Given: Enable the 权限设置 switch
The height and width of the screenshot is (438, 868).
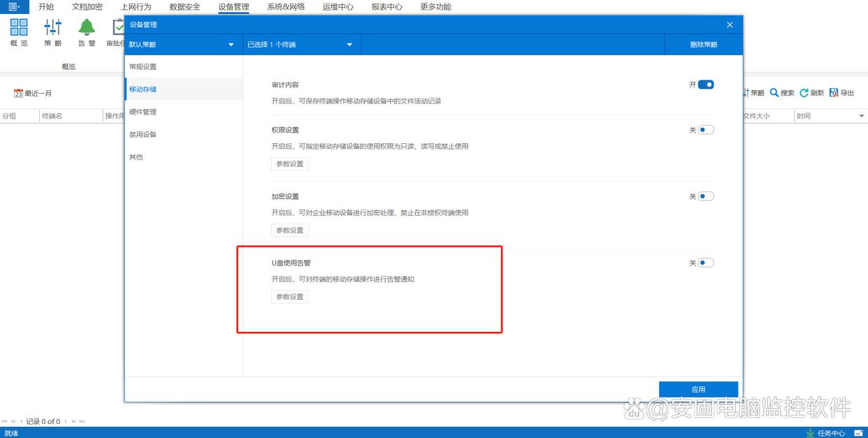Looking at the screenshot, I should tap(706, 130).
